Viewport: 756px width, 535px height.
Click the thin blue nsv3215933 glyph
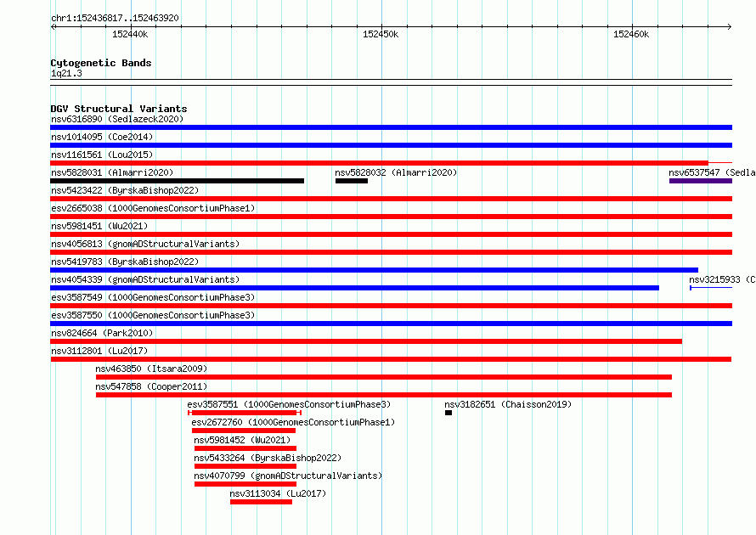(x=711, y=288)
